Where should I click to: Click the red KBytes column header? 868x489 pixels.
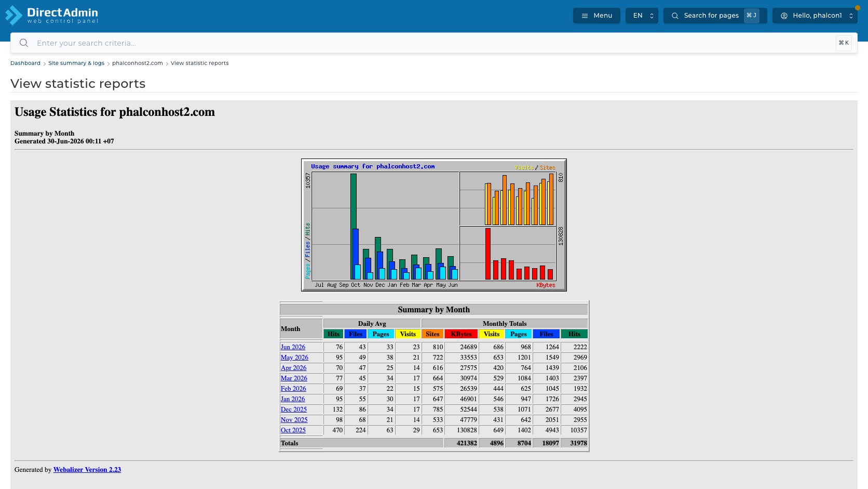(x=461, y=334)
